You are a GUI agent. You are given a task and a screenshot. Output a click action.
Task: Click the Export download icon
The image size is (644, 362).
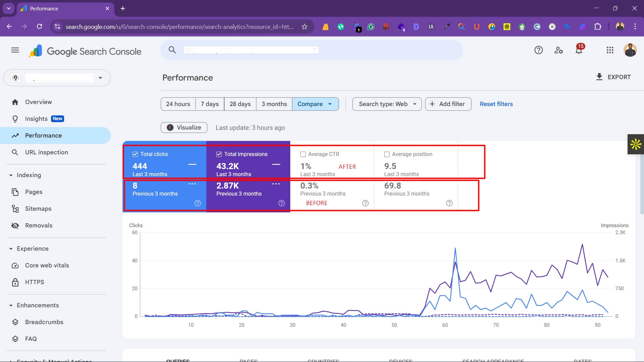(x=599, y=77)
